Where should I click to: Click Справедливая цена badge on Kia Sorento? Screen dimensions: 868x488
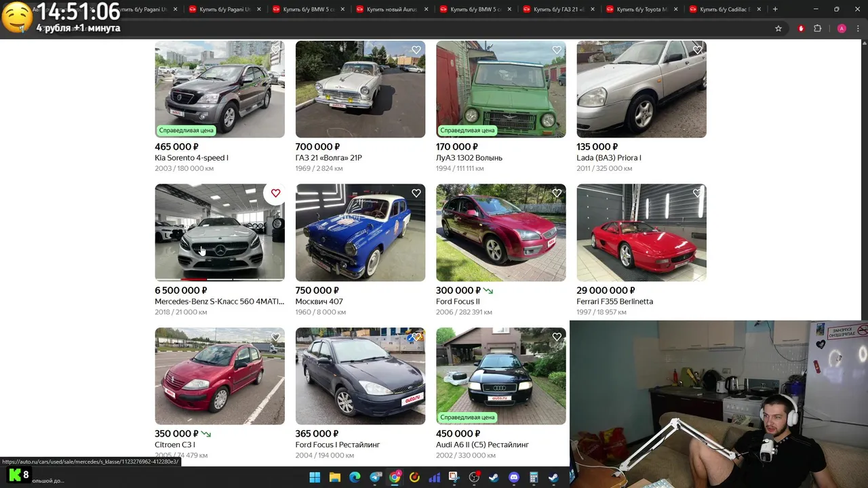point(186,130)
